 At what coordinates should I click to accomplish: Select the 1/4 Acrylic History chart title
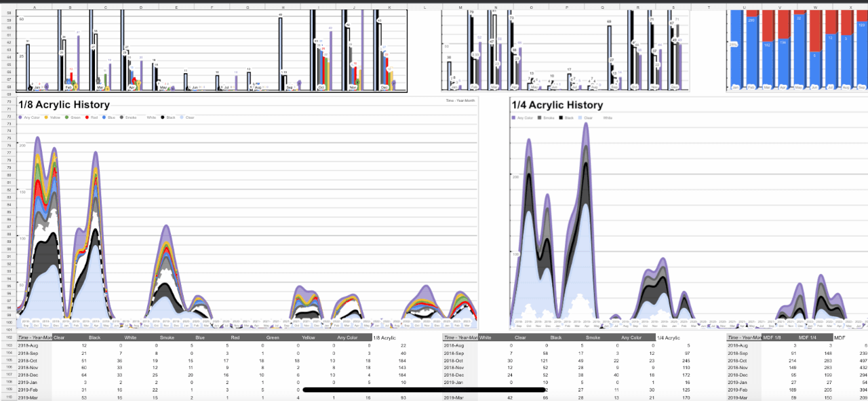[556, 105]
